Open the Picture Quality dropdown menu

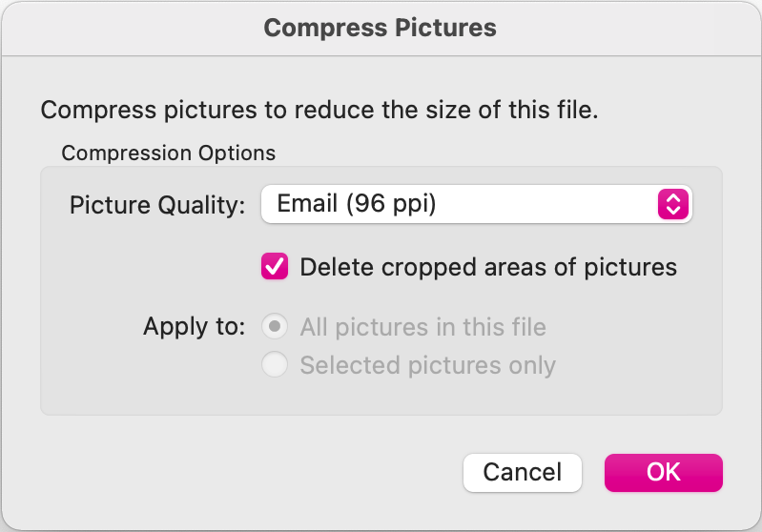click(x=476, y=204)
